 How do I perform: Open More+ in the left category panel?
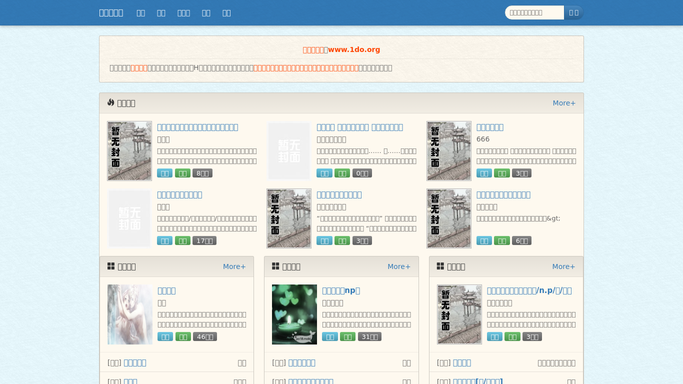coord(234,266)
